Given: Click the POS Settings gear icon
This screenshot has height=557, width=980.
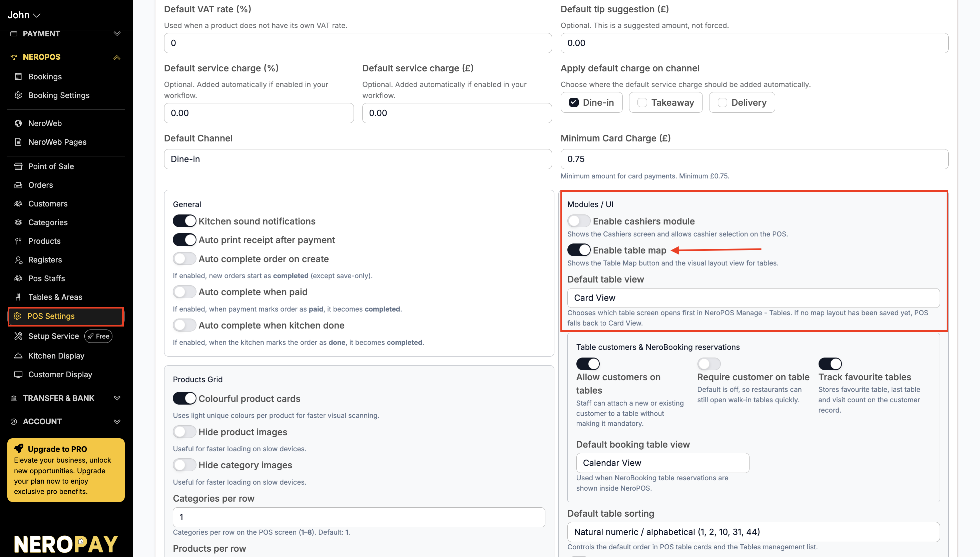Looking at the screenshot, I should pyautogui.click(x=17, y=316).
